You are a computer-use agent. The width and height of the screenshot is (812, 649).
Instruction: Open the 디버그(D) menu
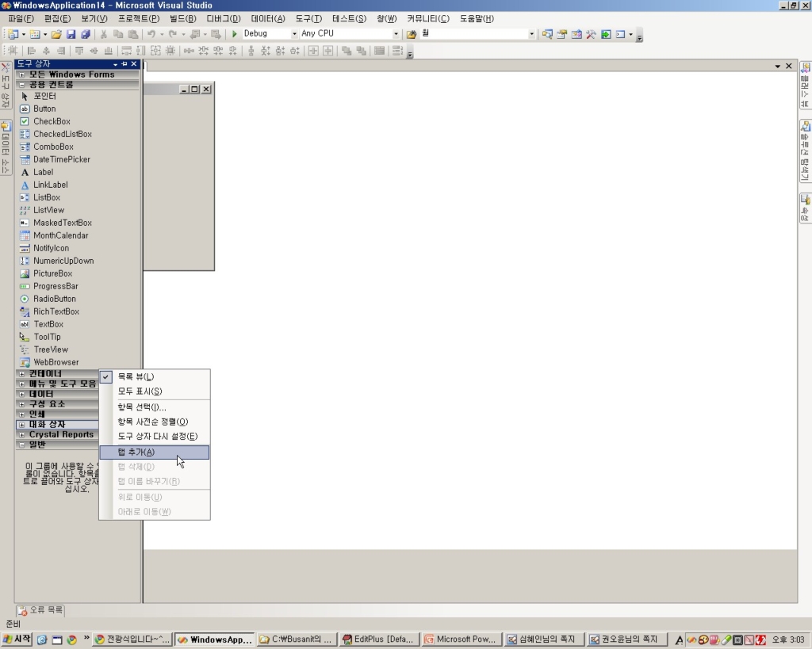pos(223,19)
